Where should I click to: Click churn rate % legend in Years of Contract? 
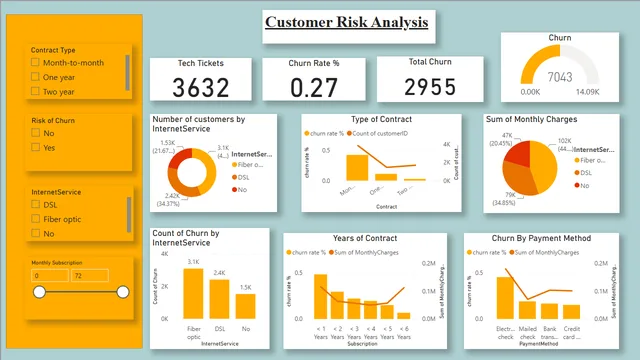306,253
